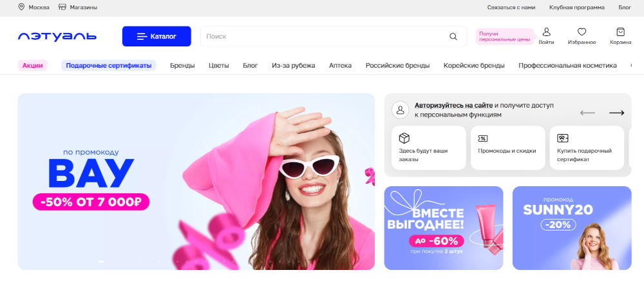Click the -50% ОТ 7 000₽ badge
Screen dimensions: 644x286
click(x=91, y=202)
